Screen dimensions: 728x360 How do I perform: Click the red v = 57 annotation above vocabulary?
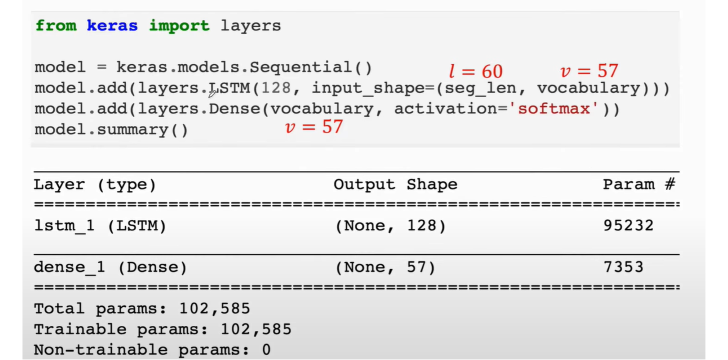click(589, 71)
